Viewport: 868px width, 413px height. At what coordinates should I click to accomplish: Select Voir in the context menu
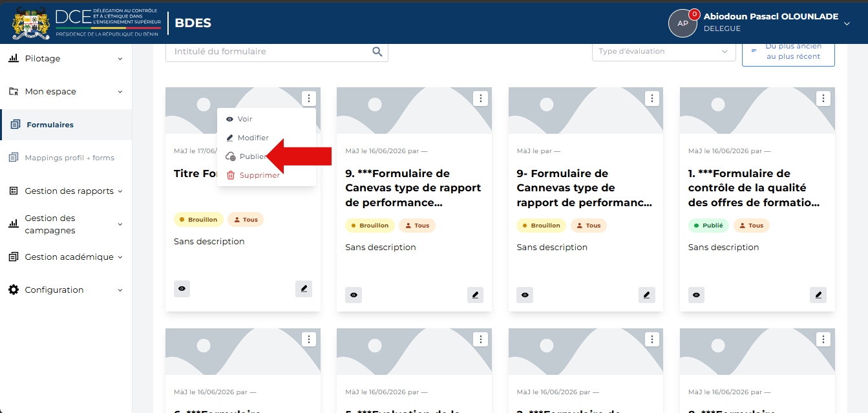[266, 119]
